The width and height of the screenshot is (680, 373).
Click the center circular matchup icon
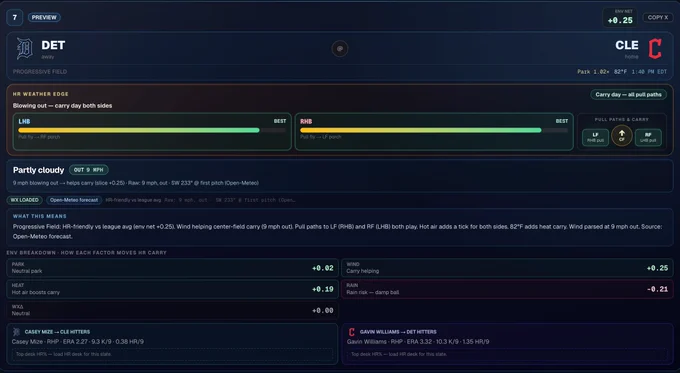pos(340,49)
